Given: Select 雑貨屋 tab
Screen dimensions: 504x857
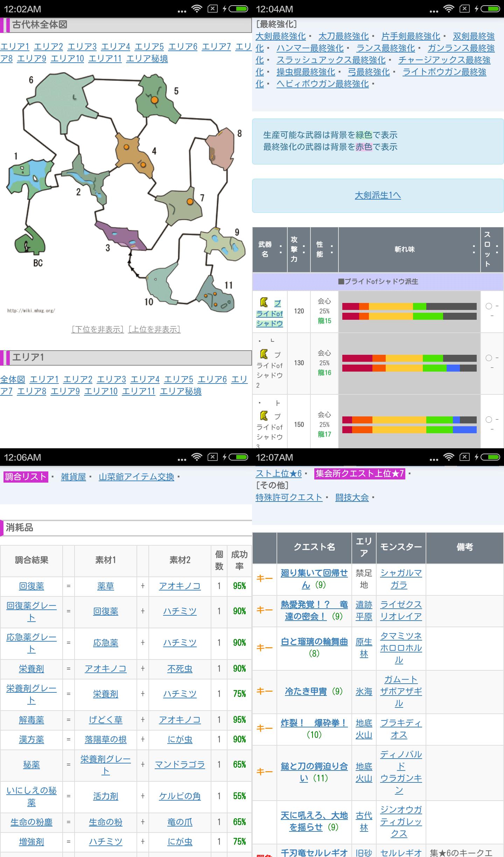Looking at the screenshot, I should (x=73, y=477).
